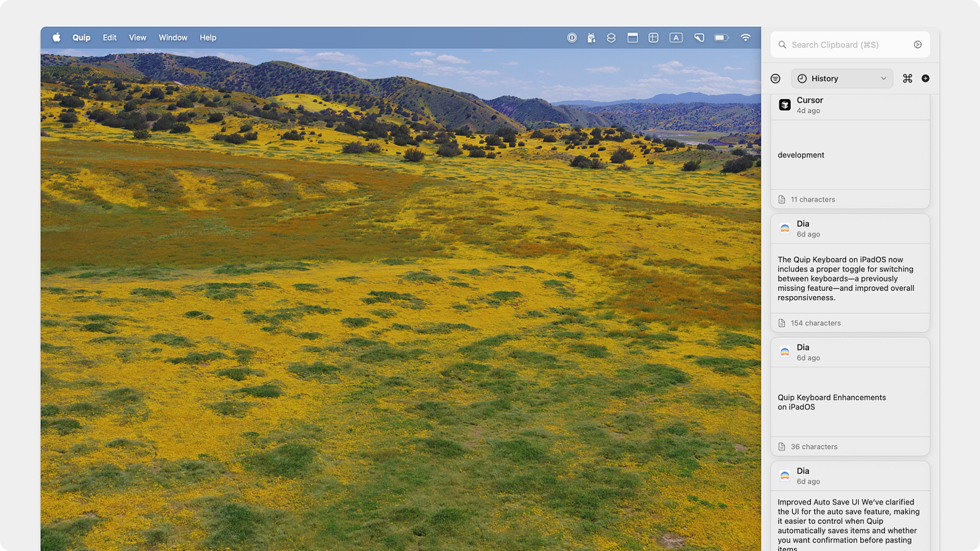This screenshot has width=980, height=551.
Task: Click the '154 characters' count label
Action: (816, 323)
